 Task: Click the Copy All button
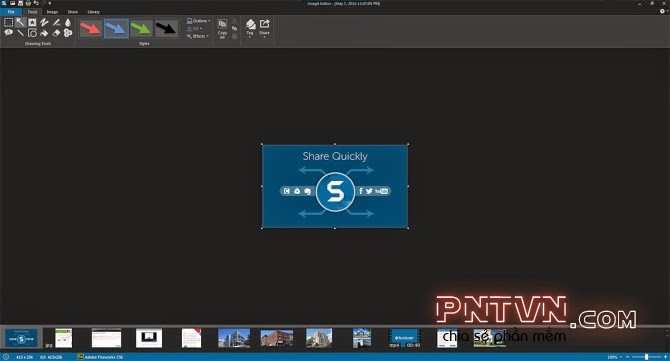222,29
